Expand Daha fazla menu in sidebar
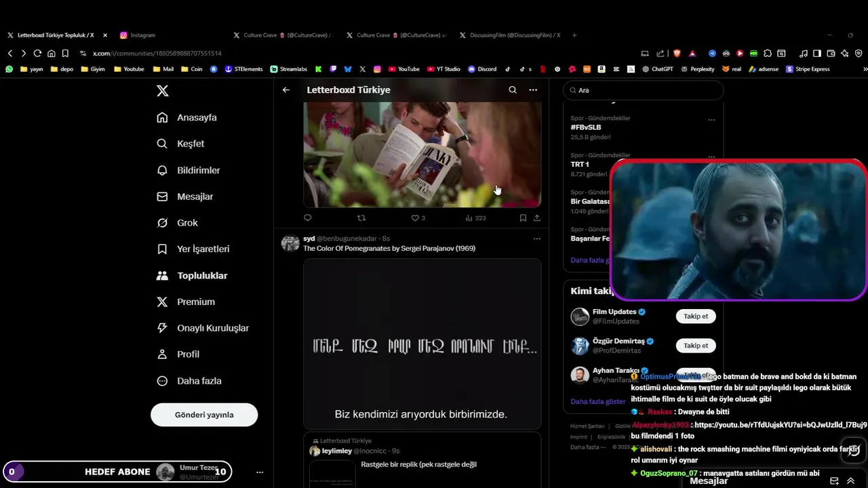 pos(189,381)
